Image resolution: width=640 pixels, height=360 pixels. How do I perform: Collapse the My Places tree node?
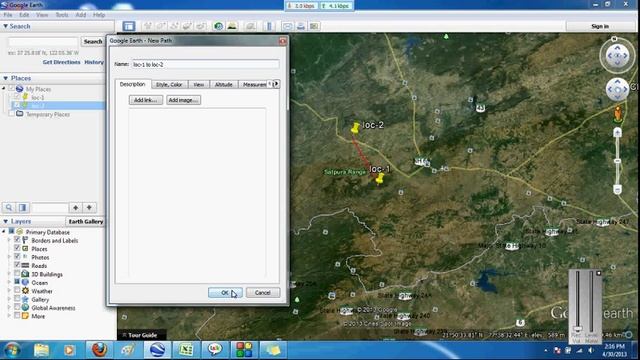pos(4,89)
